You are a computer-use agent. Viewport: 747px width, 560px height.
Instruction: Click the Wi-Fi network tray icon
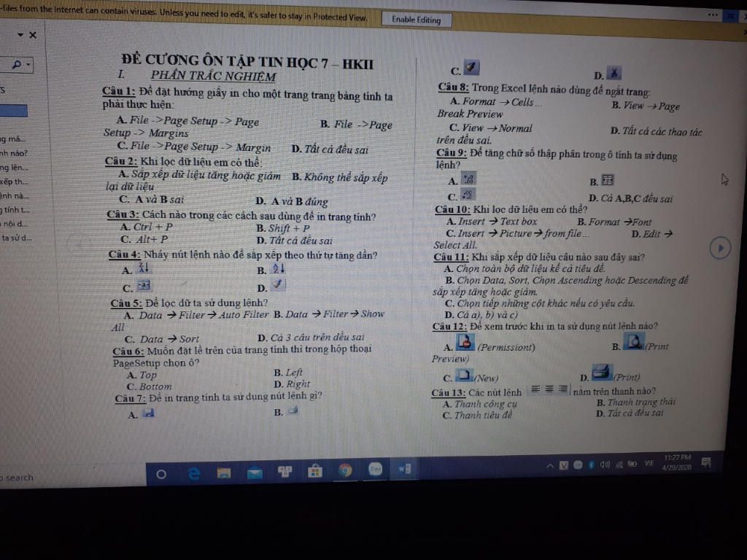click(619, 464)
